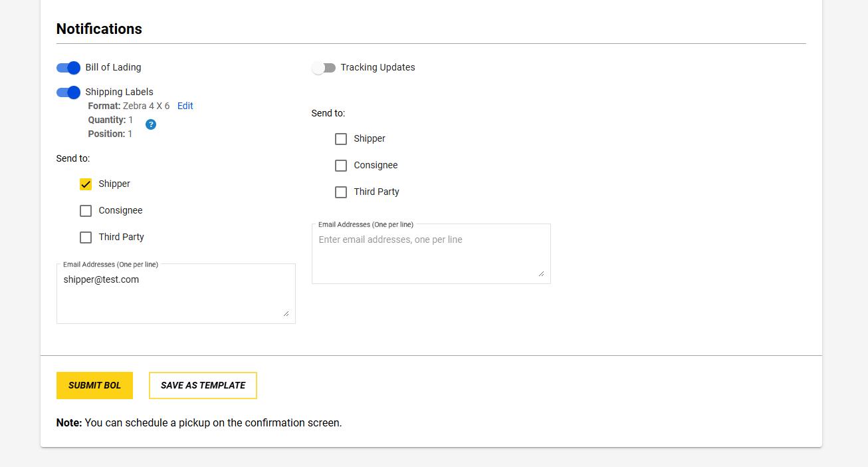Screen dimensions: 868x467
Task: Grab resize handle of shipper@test.com textarea
Action: tap(286, 313)
